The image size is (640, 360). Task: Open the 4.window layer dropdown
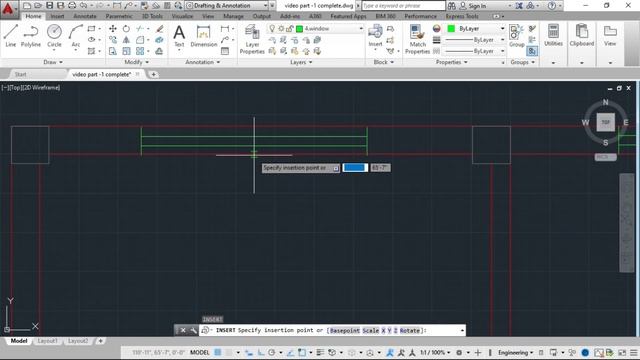315,29
